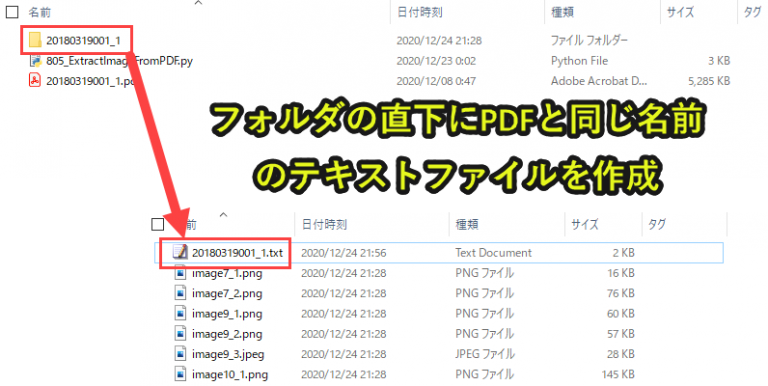This screenshot has height=386, width=768.
Task: Sort upper list by サイズ column
Action: (680, 12)
